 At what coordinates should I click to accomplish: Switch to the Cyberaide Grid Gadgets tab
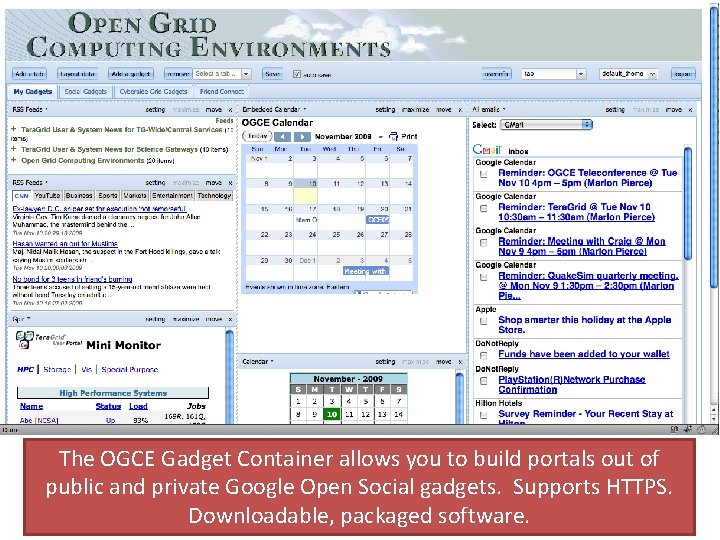[153, 91]
